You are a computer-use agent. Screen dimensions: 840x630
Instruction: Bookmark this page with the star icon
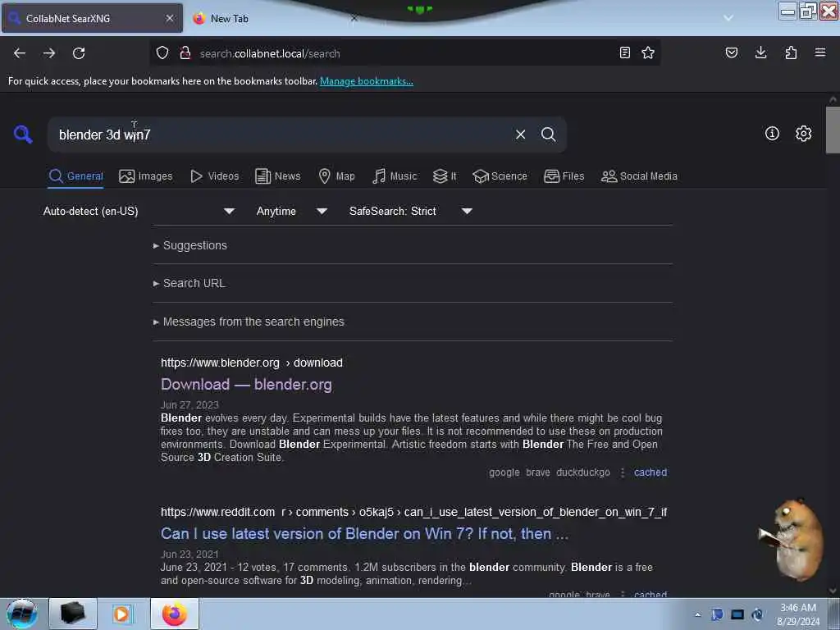click(x=648, y=52)
